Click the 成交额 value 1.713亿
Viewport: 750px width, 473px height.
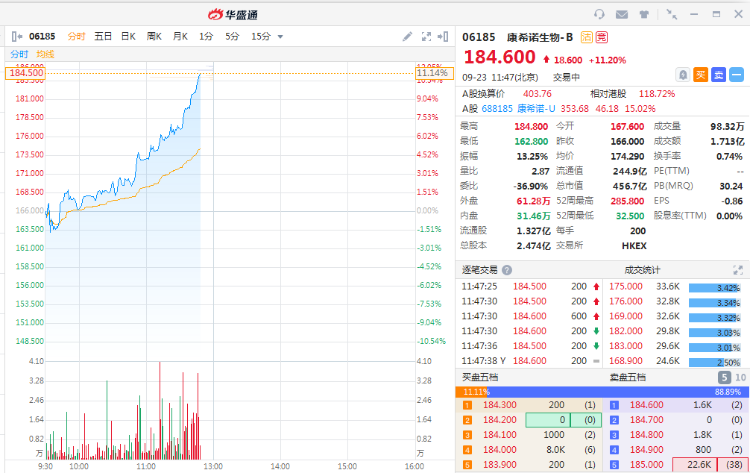(727, 142)
